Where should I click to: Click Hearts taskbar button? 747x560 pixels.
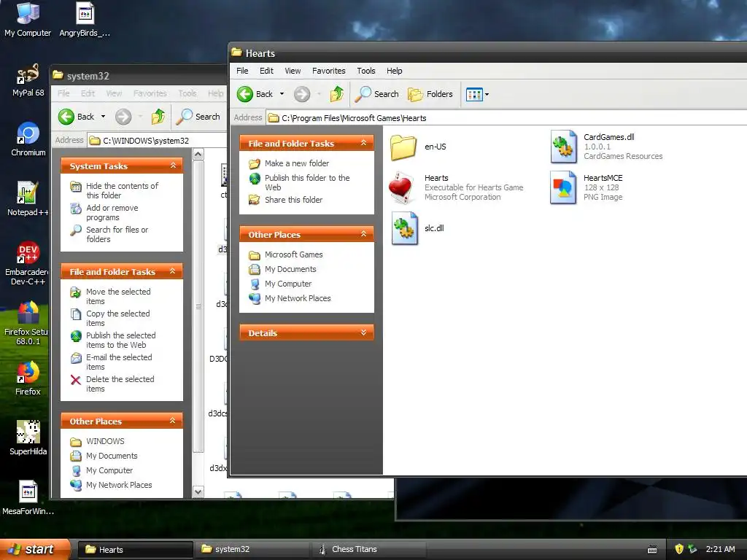coord(135,550)
